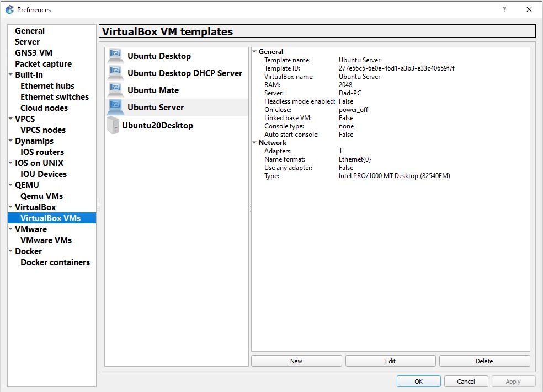Open the Qemu VMs page
The width and height of the screenshot is (543, 392).
[x=41, y=196]
